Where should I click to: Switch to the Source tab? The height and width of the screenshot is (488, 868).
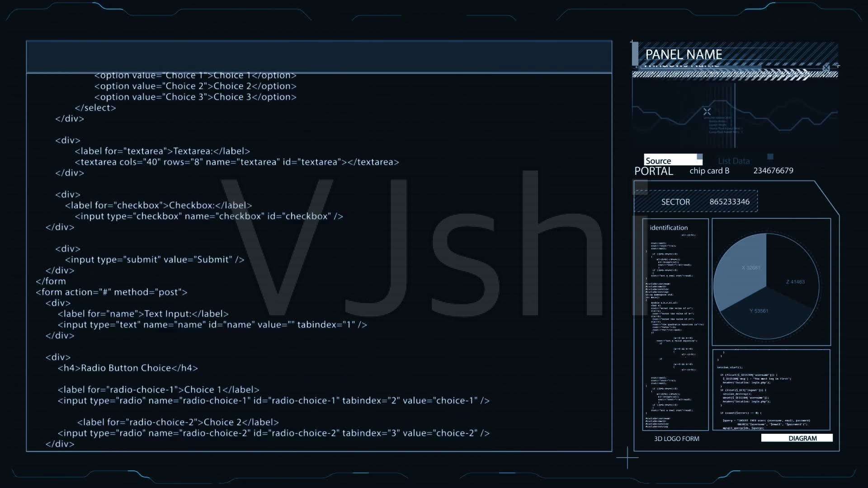pyautogui.click(x=671, y=160)
